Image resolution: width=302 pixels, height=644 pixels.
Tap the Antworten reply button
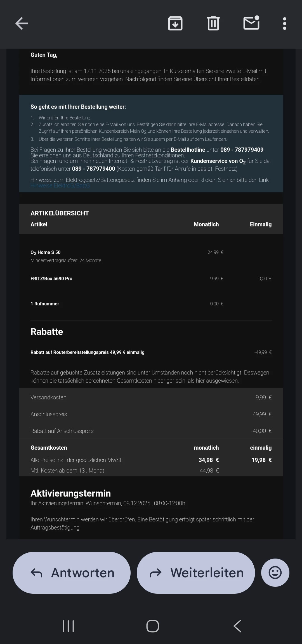[72, 573]
